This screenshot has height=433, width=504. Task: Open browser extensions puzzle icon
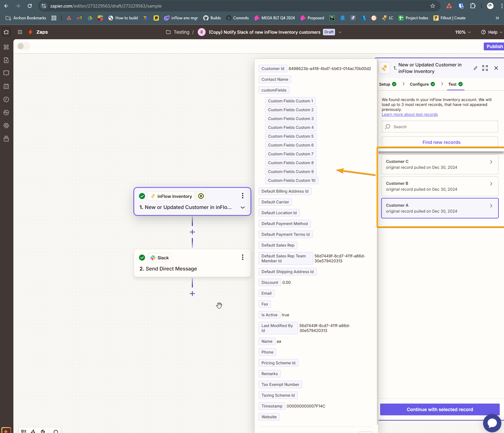[x=473, y=6]
